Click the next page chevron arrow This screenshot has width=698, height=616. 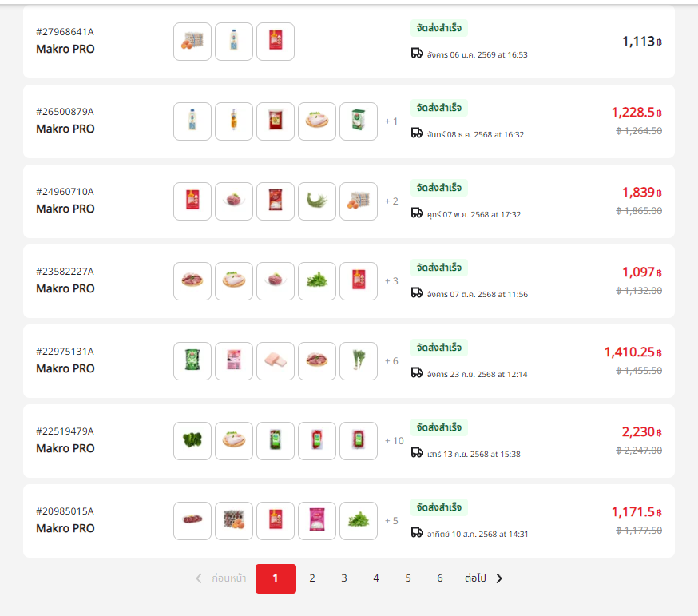click(x=499, y=578)
